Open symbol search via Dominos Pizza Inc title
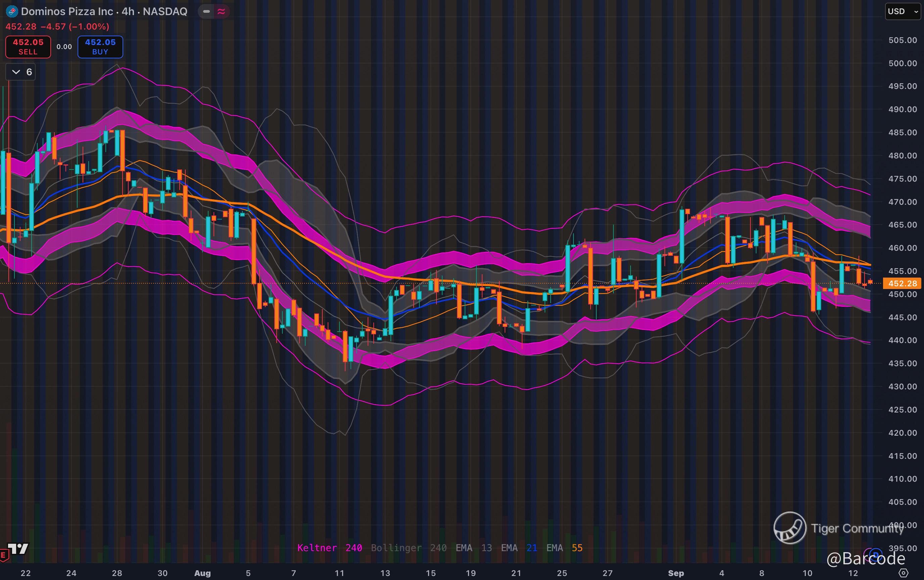This screenshot has width=924, height=580. point(67,11)
